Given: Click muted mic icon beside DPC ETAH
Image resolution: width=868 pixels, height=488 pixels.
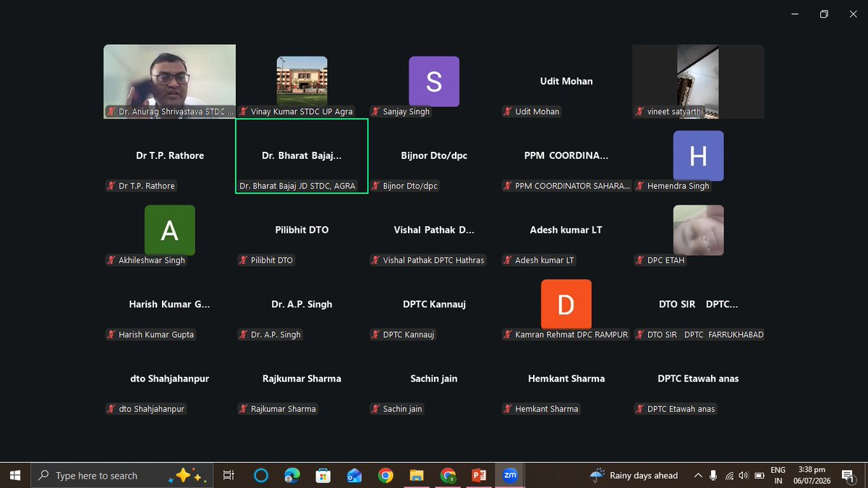Looking at the screenshot, I should coord(640,260).
